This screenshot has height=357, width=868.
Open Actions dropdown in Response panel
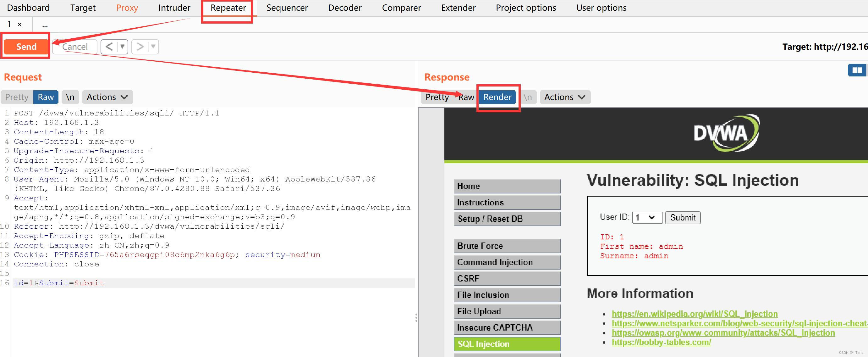[565, 97]
